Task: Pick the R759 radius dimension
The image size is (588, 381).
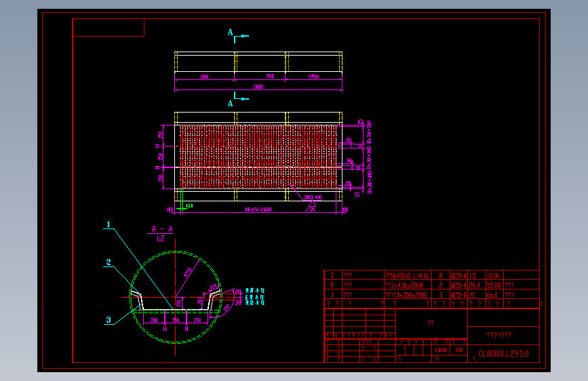Action: [187, 273]
